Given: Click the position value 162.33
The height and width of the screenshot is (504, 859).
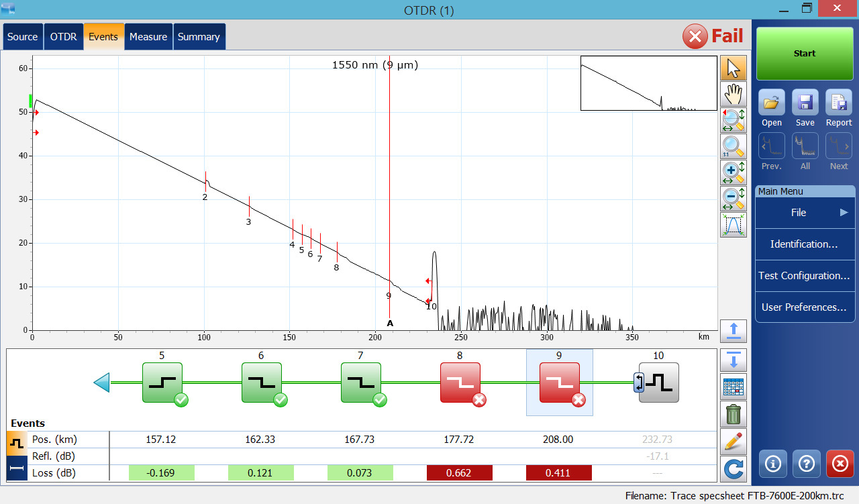Looking at the screenshot, I should coord(261,440).
